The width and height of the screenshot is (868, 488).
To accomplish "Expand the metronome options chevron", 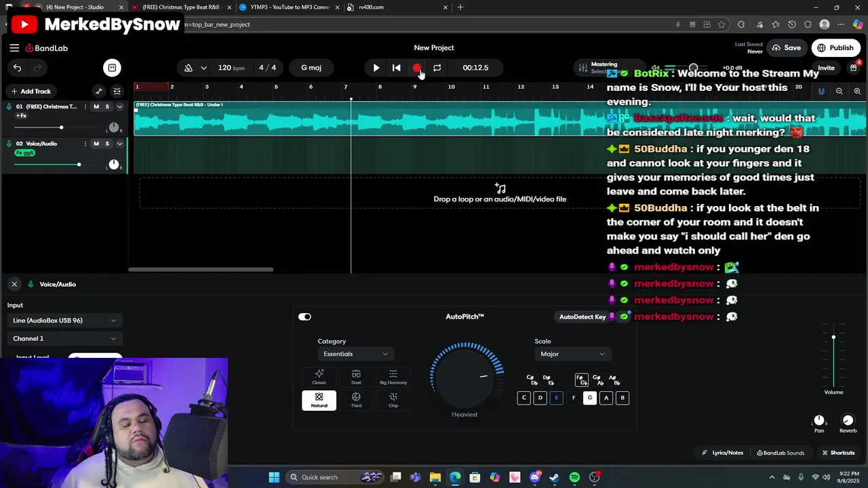I will [203, 68].
